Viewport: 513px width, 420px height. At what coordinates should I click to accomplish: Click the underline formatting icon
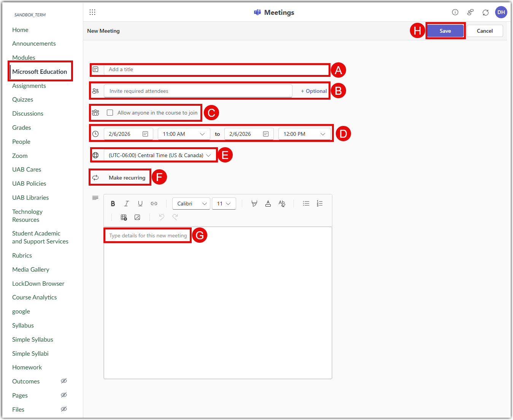coord(140,204)
